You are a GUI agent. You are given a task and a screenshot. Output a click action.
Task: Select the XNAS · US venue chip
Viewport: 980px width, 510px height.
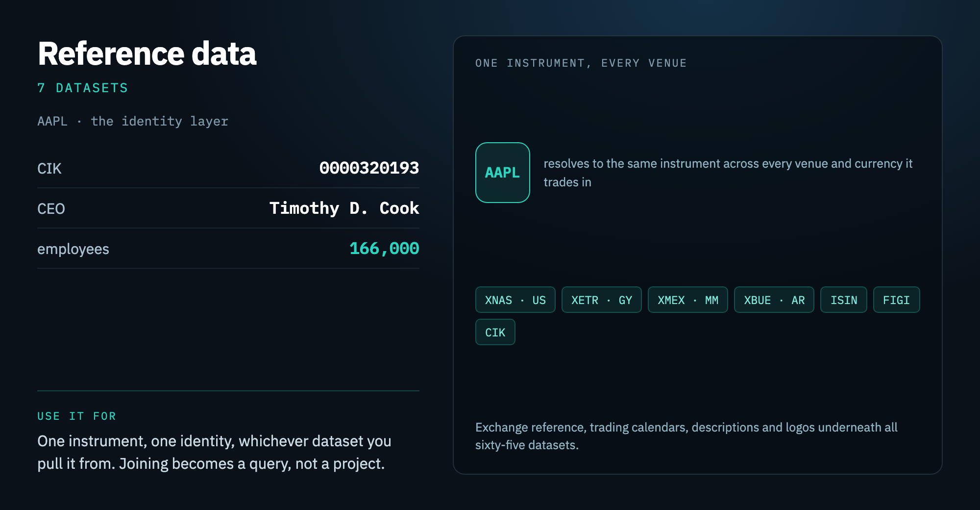(515, 300)
